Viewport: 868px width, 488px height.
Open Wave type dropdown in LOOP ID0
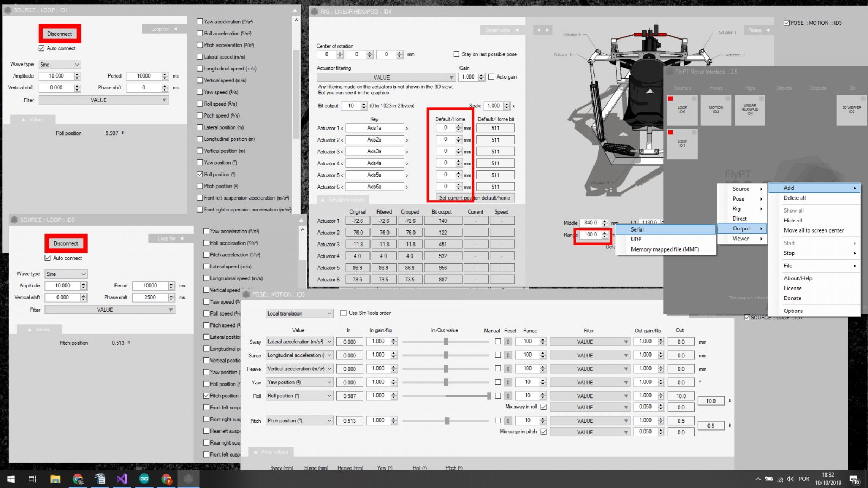[x=66, y=274]
